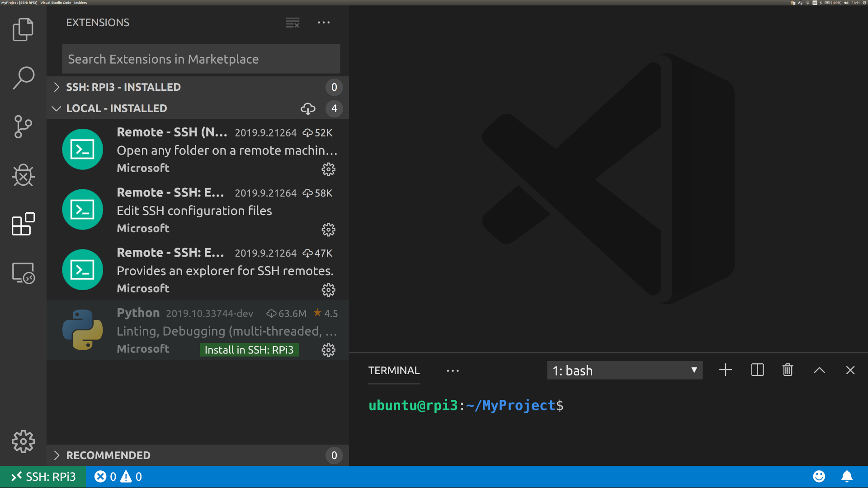This screenshot has width=868, height=488.
Task: Click cloud install icon in Local - Installed header
Action: tap(308, 108)
